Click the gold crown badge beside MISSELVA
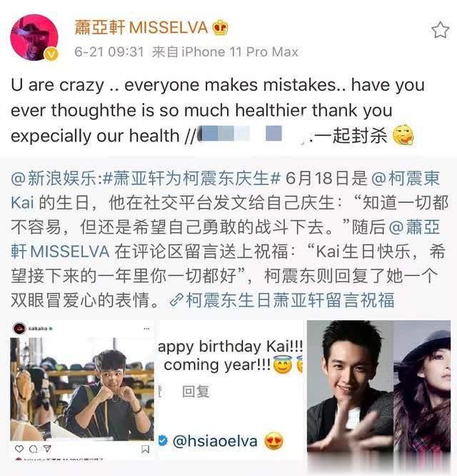Screen dimensions: 457x476 tap(220, 28)
